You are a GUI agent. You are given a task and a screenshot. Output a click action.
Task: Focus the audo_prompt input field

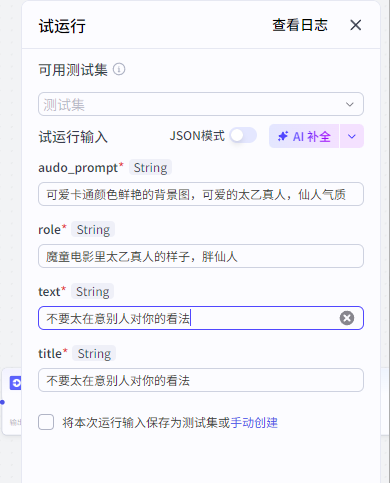[201, 194]
